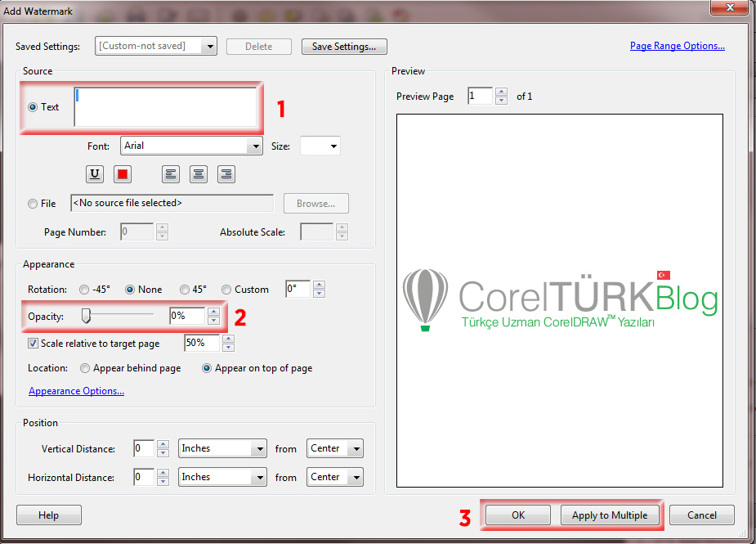Decrease the relative scale percentage

click(229, 347)
